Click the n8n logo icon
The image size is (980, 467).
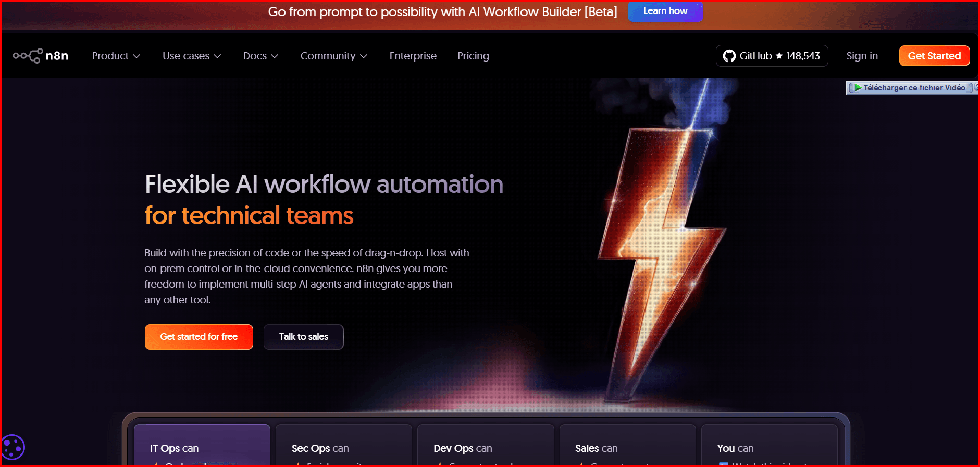coord(28,56)
